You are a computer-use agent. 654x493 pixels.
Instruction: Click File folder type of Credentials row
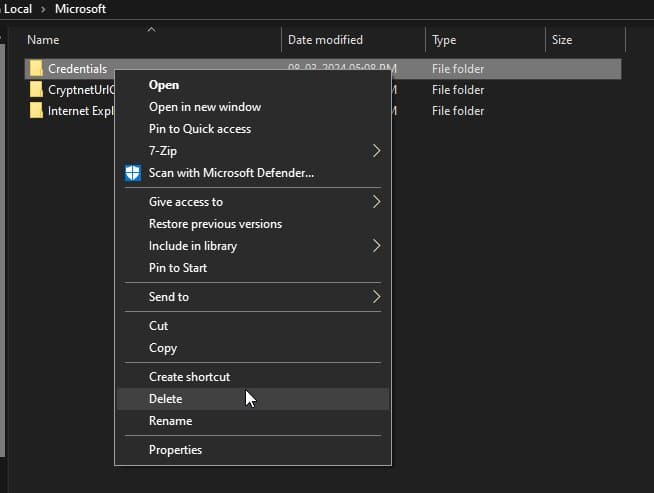458,69
